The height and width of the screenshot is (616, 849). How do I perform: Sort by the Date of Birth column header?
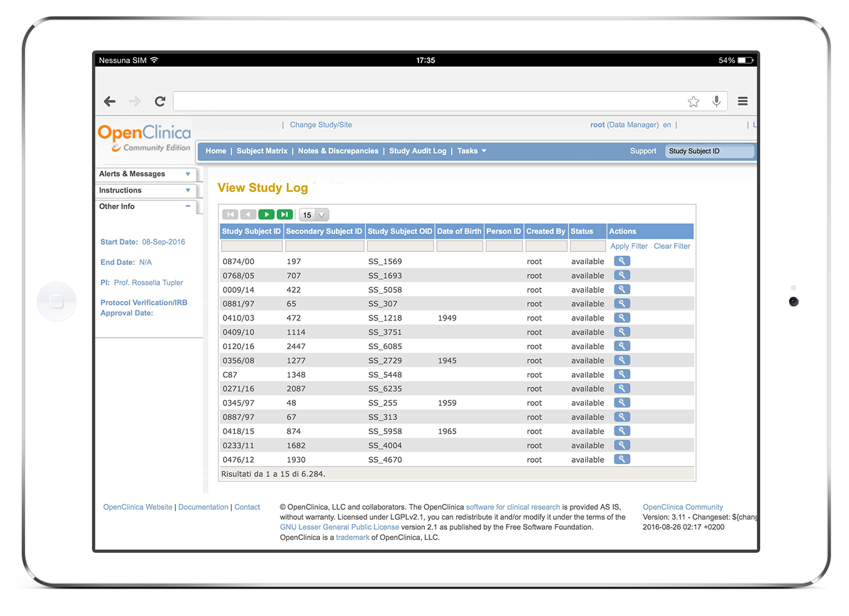tap(459, 231)
